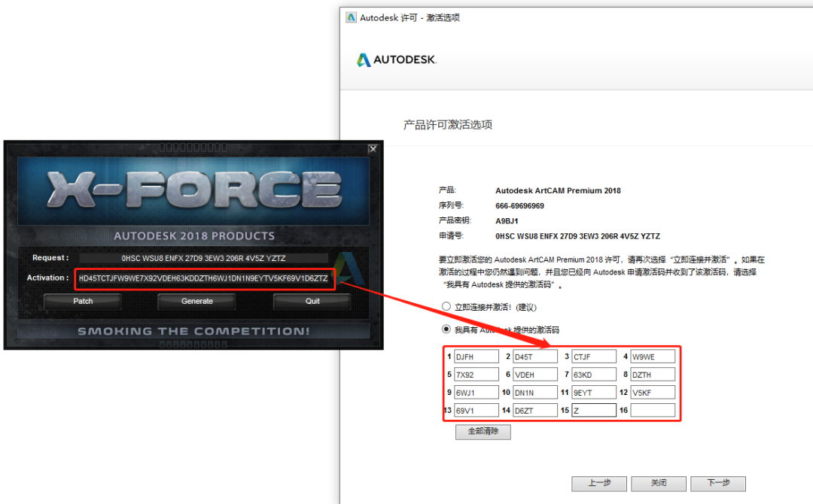Click activation field 13 containing 69V1
The width and height of the screenshot is (813, 504).
(476, 410)
